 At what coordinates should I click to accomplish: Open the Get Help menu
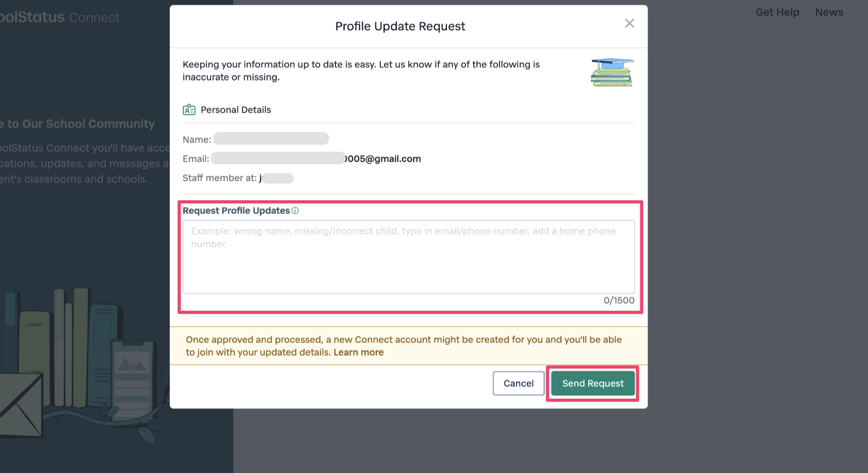coord(777,12)
